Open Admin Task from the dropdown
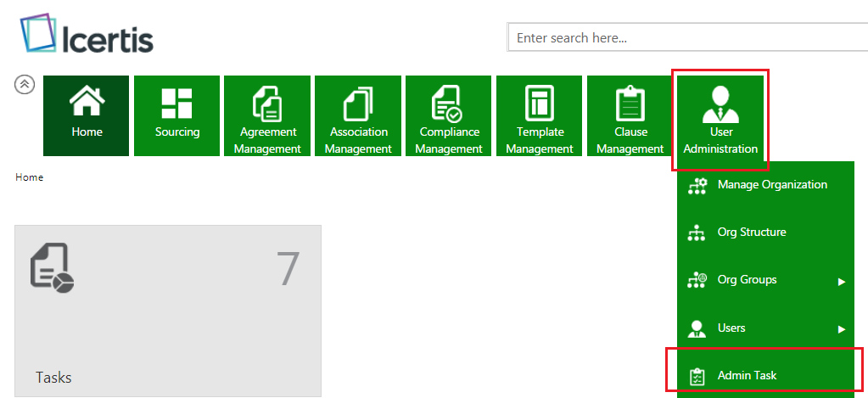Viewport: 868px width, 398px height. click(x=747, y=375)
